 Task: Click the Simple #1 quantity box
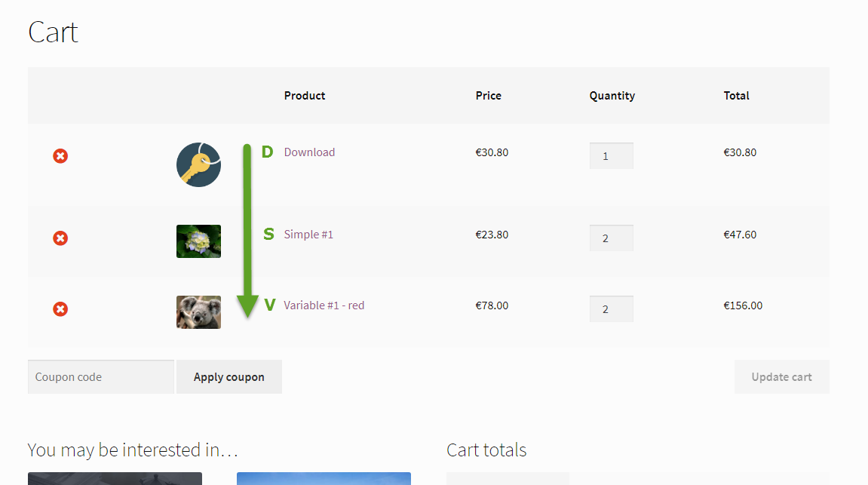611,238
